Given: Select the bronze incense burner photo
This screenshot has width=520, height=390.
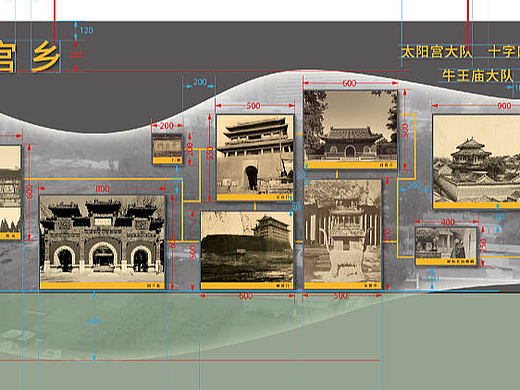Looking at the screenshot, I should (x=343, y=234).
